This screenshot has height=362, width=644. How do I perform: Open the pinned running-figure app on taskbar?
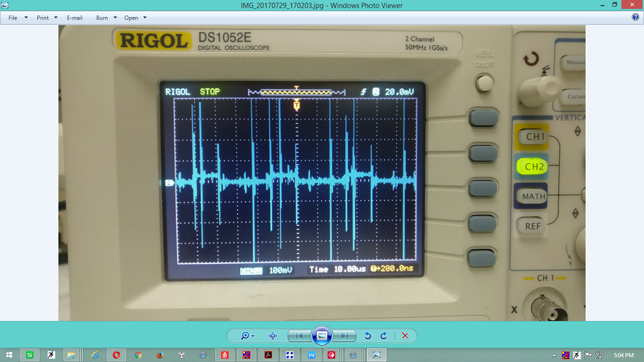[51, 355]
